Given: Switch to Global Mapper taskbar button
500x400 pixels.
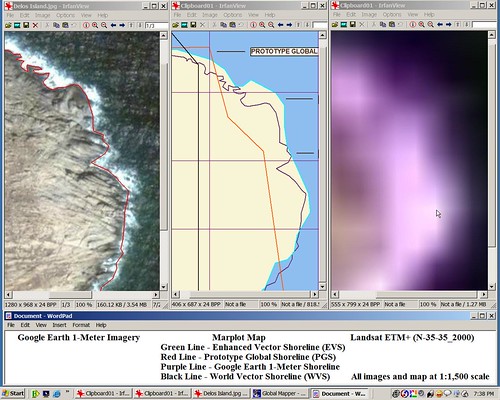Looking at the screenshot, I should (280, 394).
